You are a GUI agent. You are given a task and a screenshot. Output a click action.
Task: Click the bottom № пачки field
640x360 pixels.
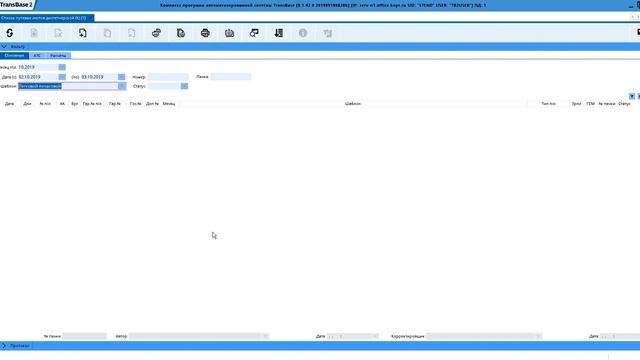coord(84,336)
